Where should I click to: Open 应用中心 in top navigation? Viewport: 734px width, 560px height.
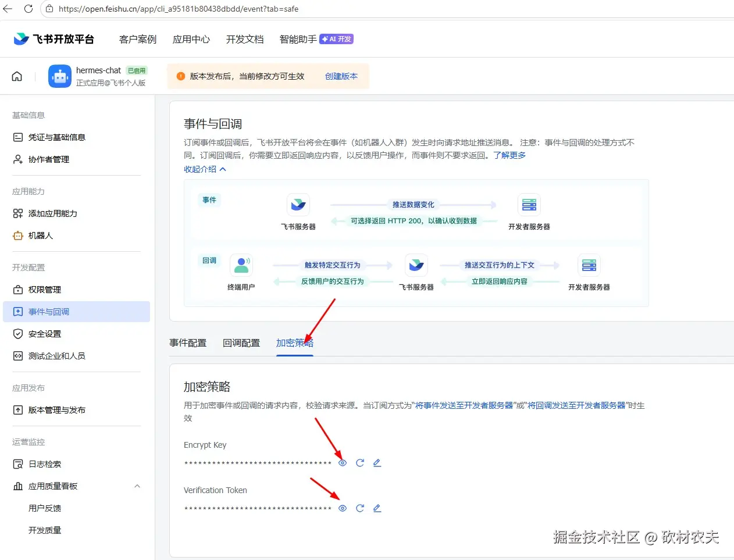pos(191,39)
